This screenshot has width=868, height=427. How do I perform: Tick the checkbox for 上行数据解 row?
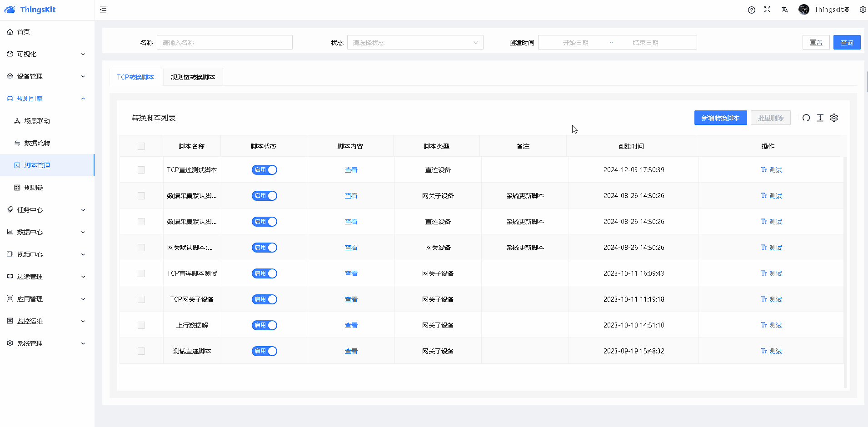click(141, 325)
